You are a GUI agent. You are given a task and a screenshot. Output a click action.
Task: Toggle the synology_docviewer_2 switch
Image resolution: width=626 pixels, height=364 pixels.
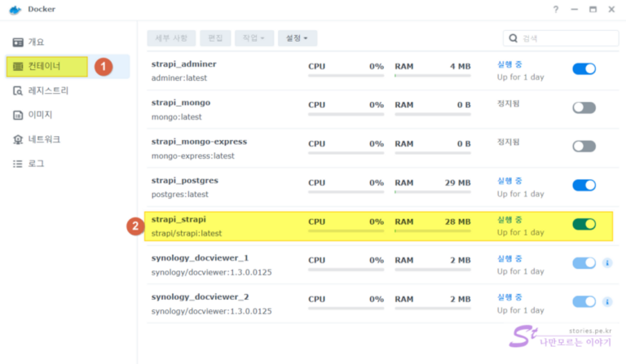[584, 302]
